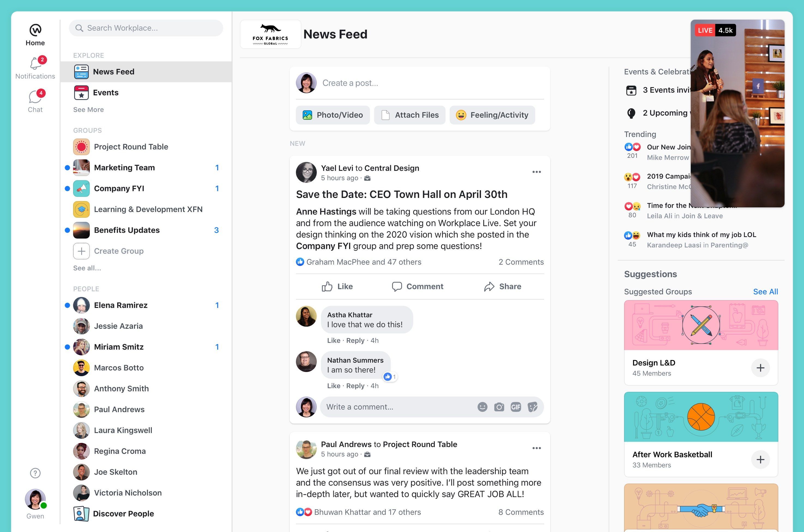
Task: Open Project Round Table group icon
Action: click(x=81, y=147)
